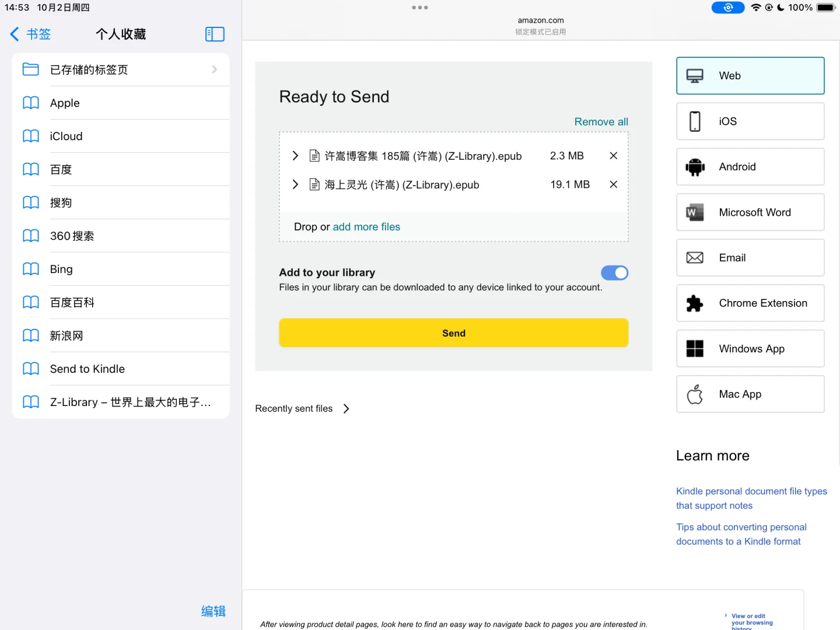
Task: Open the 百度 bookmark icon
Action: pyautogui.click(x=30, y=169)
